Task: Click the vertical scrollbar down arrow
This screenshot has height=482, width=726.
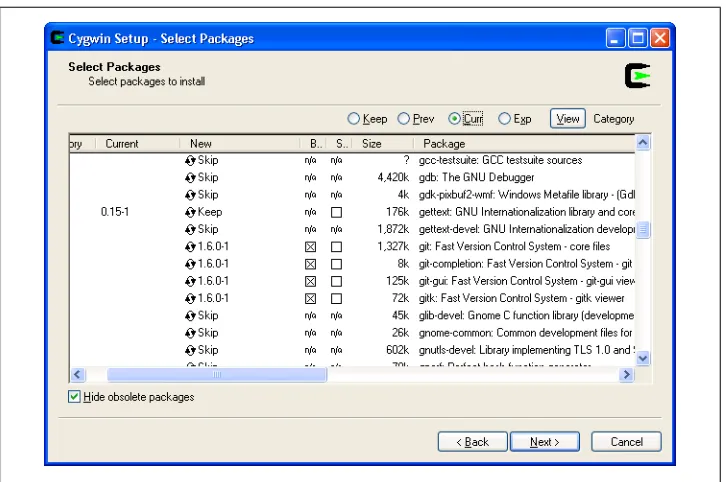Action: coord(643,358)
